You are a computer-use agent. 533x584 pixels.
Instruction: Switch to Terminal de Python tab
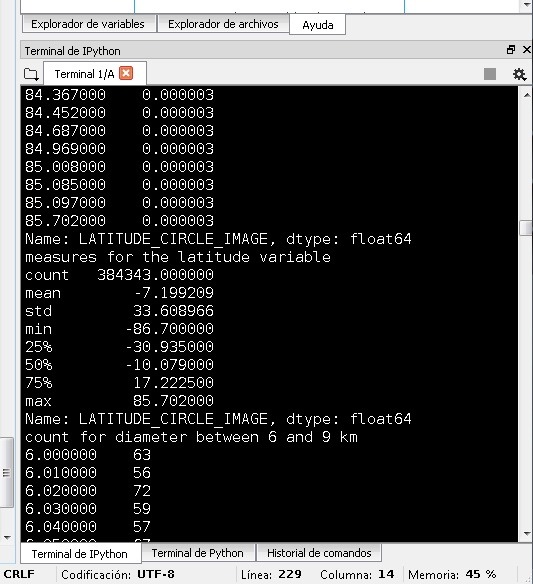tap(197, 553)
